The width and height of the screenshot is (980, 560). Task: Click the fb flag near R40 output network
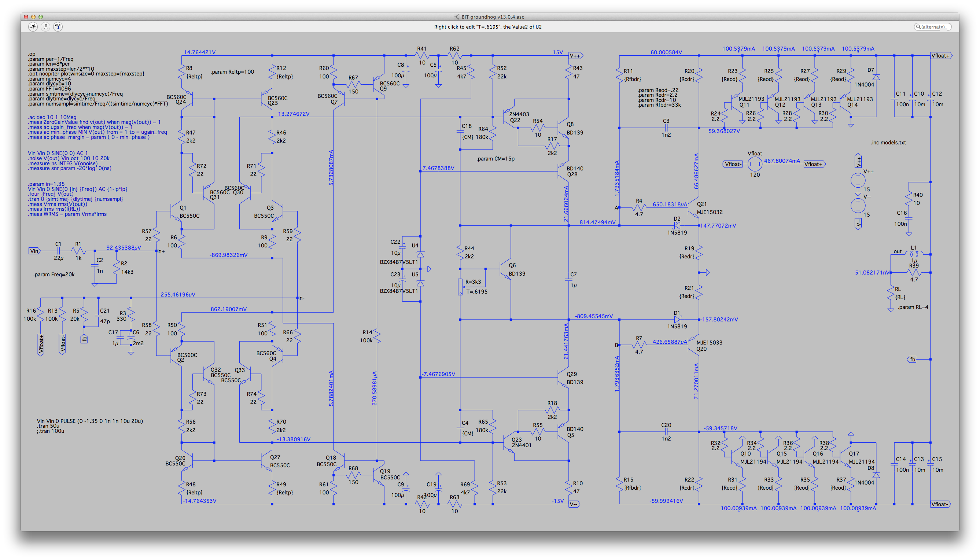[911, 359]
